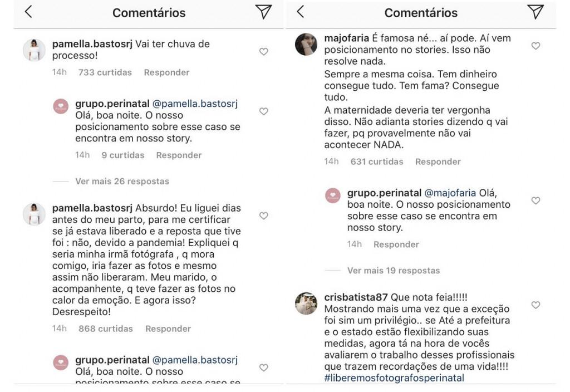Image resolution: width=570 pixels, height=392 pixels.
Task: Reply to majofaria's comment with 631 curtidas
Action: pyautogui.click(x=438, y=161)
